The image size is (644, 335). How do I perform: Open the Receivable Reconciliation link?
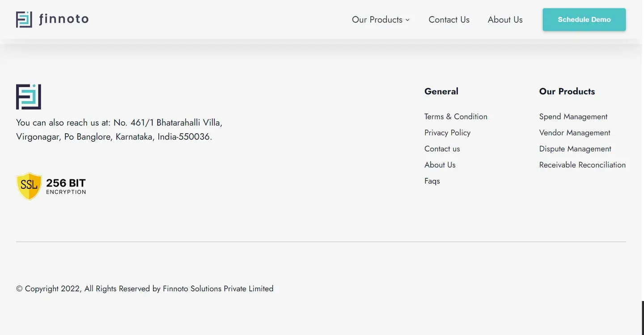(582, 165)
